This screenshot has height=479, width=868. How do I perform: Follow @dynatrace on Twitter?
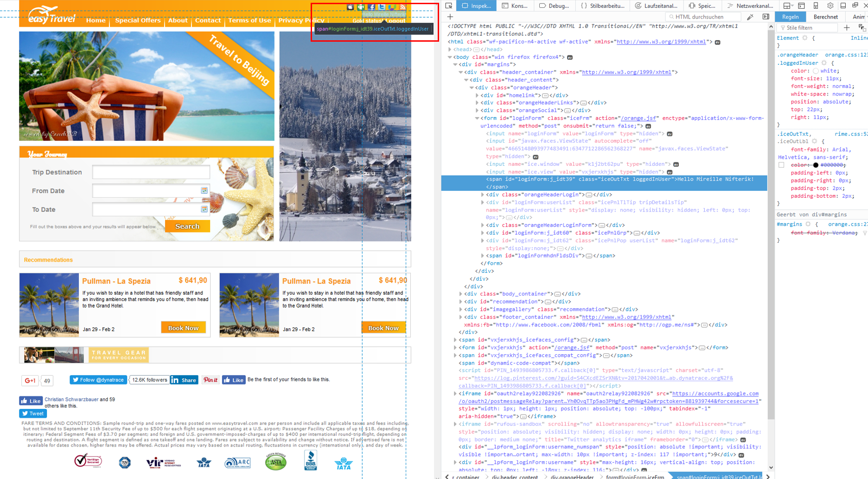[98, 380]
